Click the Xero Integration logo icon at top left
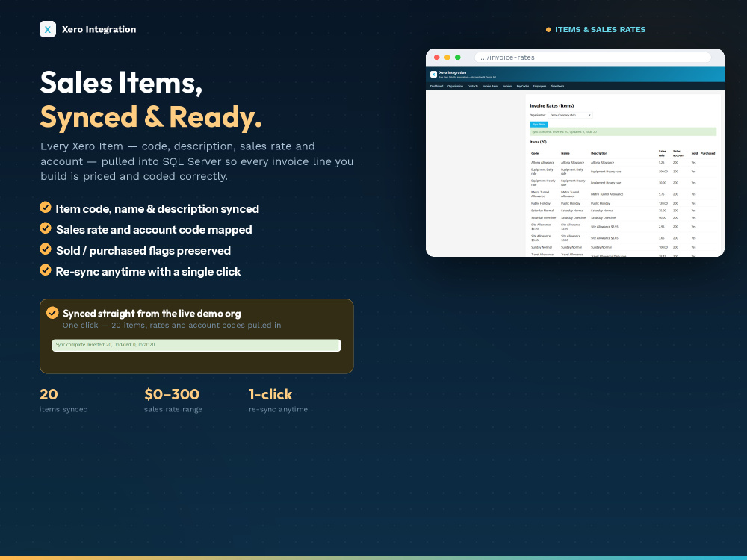 [48, 29]
